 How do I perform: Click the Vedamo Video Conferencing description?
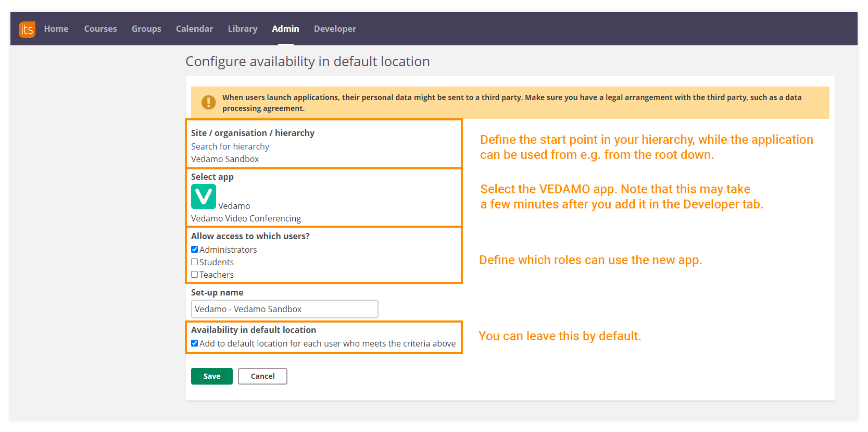246,218
